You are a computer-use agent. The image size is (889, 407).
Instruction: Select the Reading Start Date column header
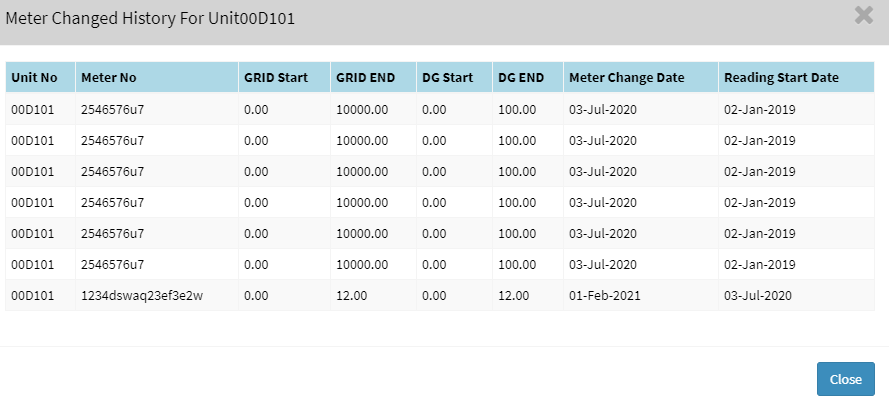point(781,78)
